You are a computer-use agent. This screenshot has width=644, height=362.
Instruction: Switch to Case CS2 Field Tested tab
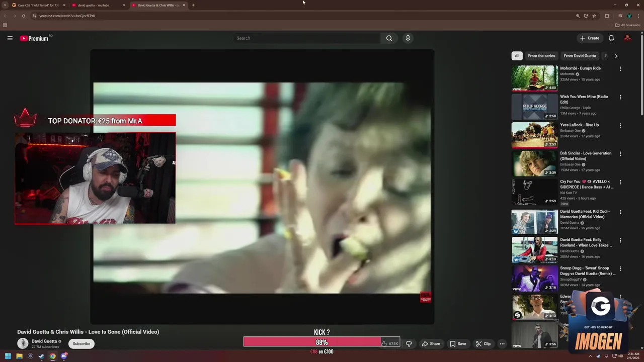(x=39, y=5)
